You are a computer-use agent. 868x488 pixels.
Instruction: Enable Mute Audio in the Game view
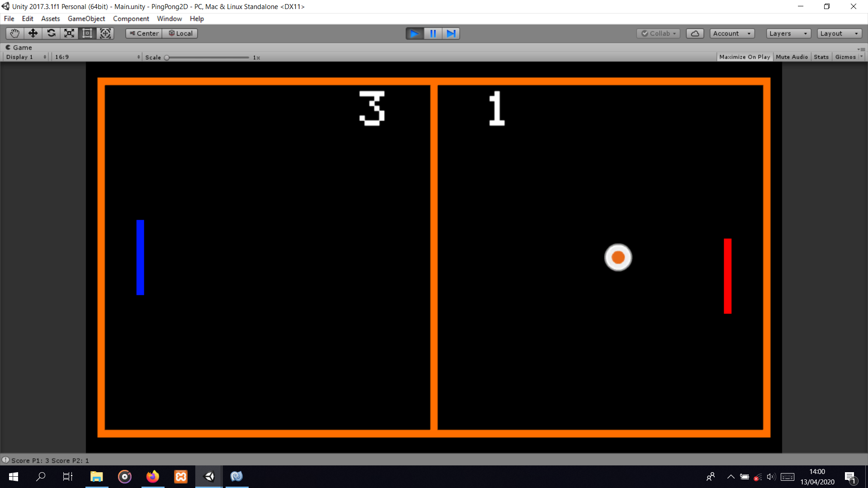pyautogui.click(x=792, y=56)
